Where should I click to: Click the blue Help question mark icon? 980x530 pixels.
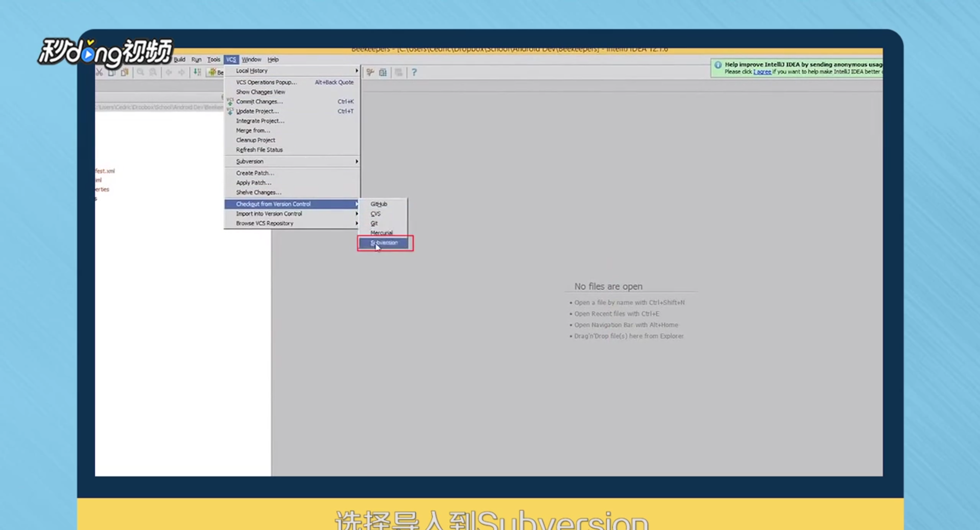click(x=414, y=73)
